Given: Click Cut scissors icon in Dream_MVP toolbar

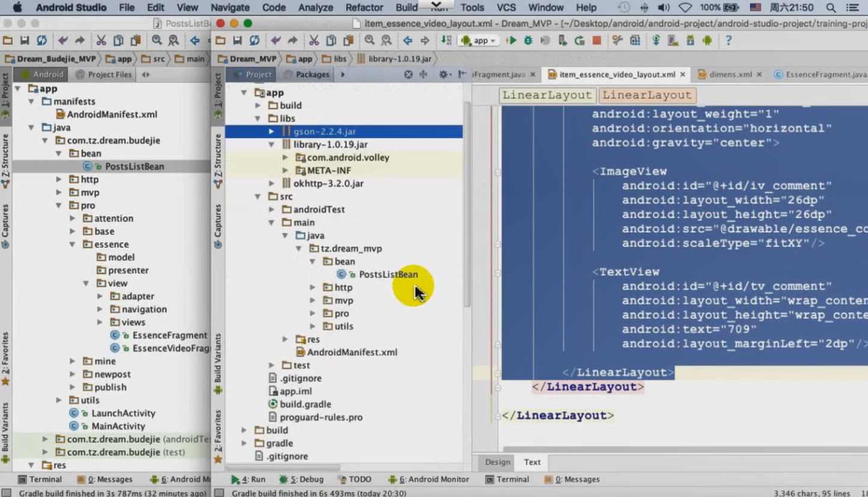Looking at the screenshot, I should pyautogui.click(x=314, y=41).
